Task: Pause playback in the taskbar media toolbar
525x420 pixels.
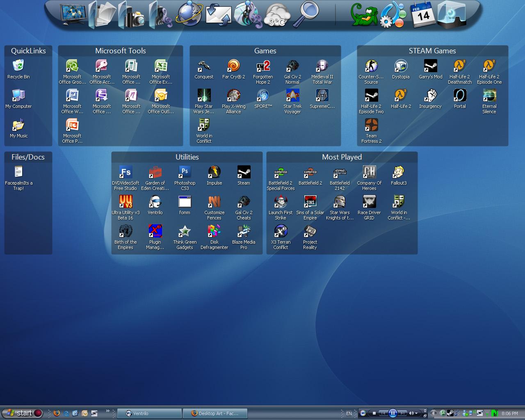Action: pos(393,413)
